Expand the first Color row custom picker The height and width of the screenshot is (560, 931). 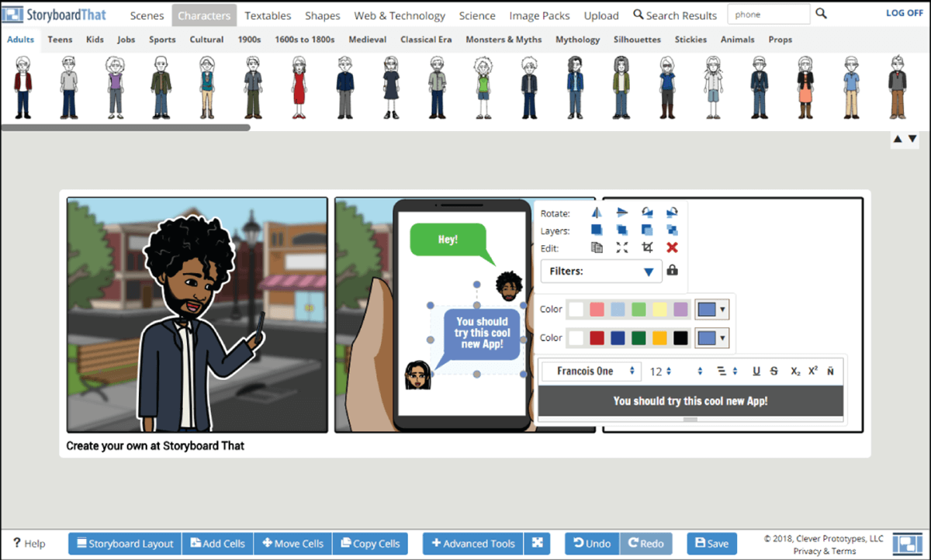click(711, 309)
